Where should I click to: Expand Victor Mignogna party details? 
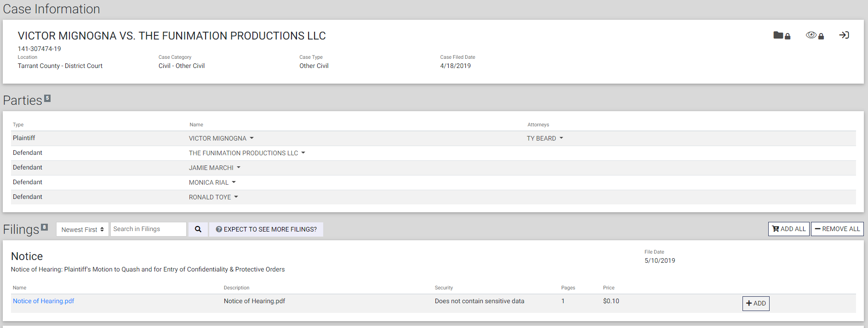221,138
